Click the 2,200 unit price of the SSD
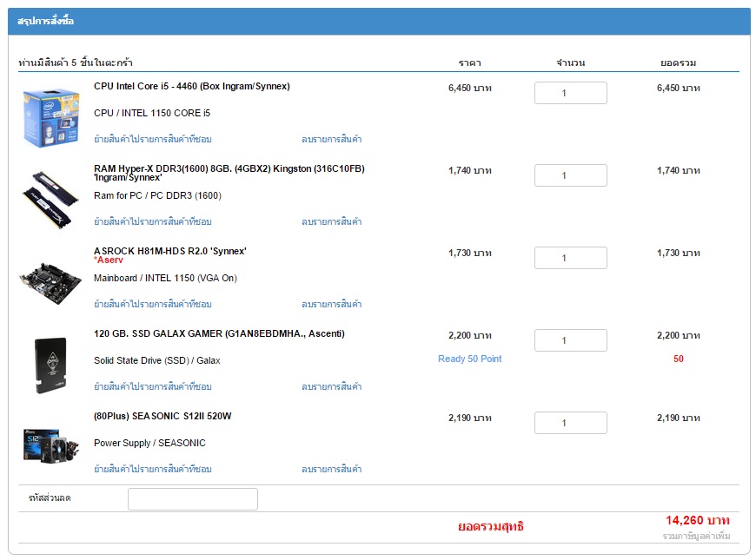Viewport: 756px width, 560px height. pos(470,335)
